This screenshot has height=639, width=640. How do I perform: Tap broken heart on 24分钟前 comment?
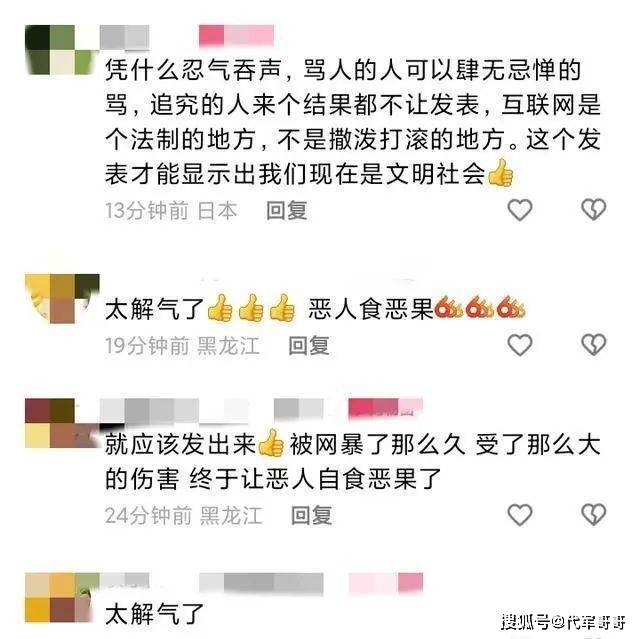pyautogui.click(x=593, y=514)
